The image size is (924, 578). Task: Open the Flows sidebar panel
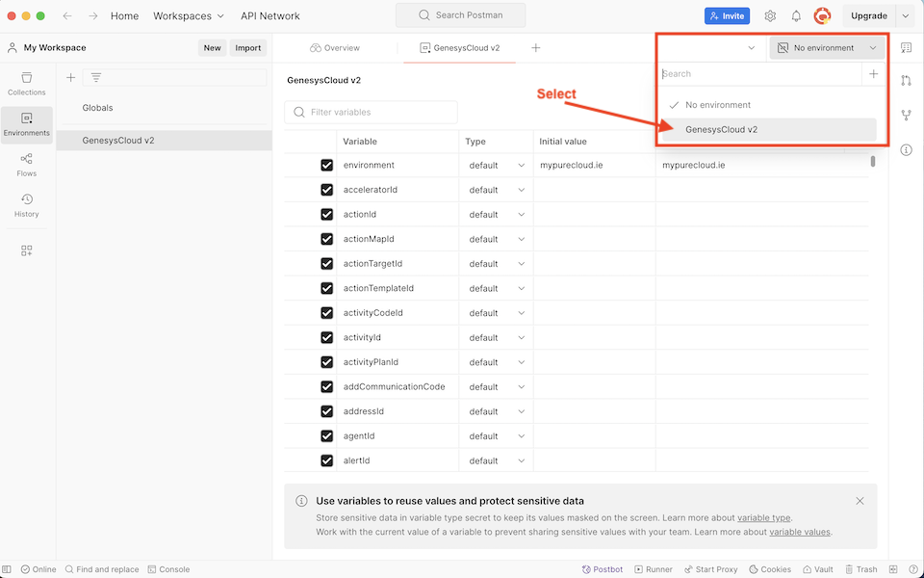pos(26,165)
